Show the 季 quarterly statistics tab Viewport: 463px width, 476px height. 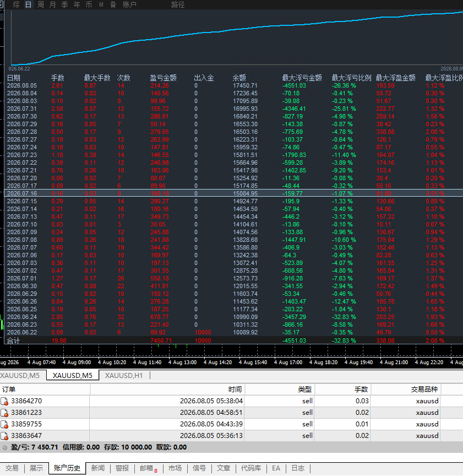(x=64, y=4)
